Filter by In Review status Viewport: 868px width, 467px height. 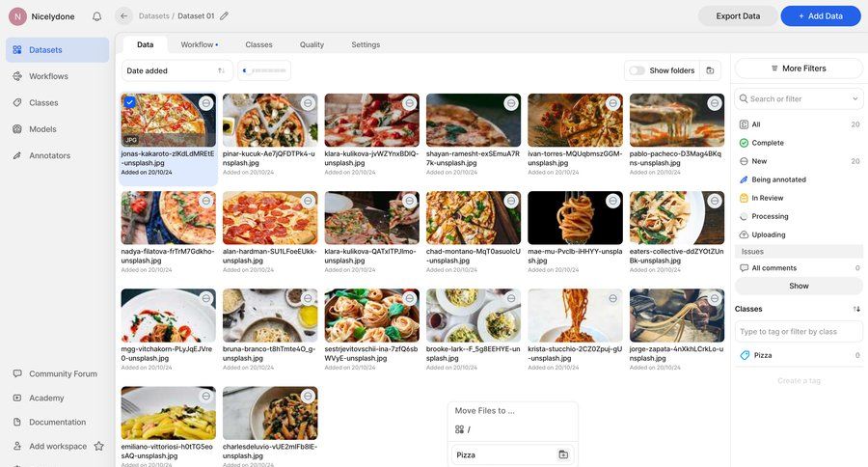point(799,198)
